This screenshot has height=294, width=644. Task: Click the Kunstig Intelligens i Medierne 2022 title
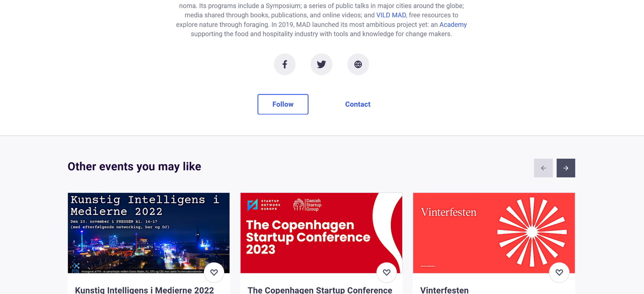tap(144, 290)
